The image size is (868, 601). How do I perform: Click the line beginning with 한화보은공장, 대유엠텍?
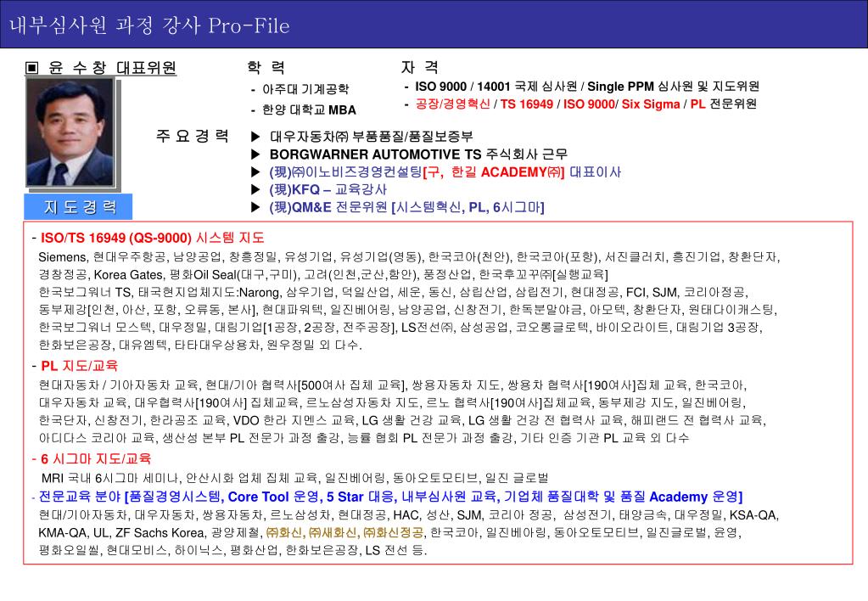(x=200, y=345)
